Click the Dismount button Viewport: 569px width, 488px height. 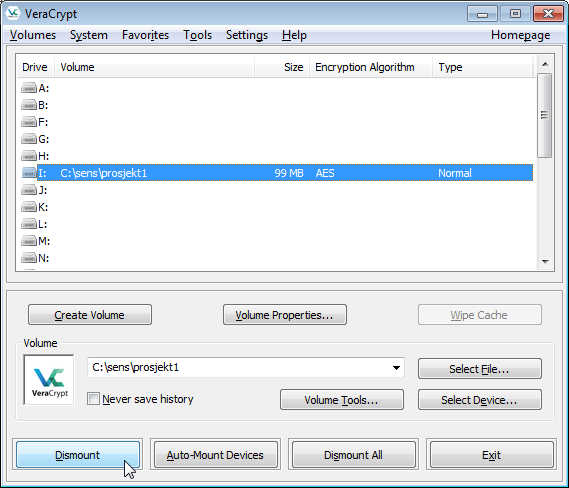[78, 455]
